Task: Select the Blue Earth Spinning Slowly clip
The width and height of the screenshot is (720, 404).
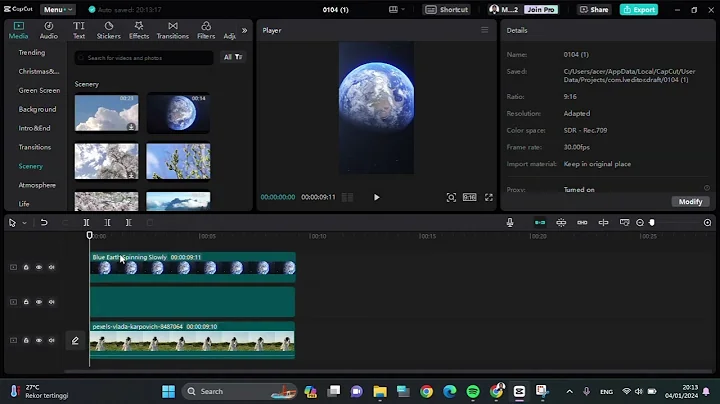Action: pyautogui.click(x=193, y=267)
